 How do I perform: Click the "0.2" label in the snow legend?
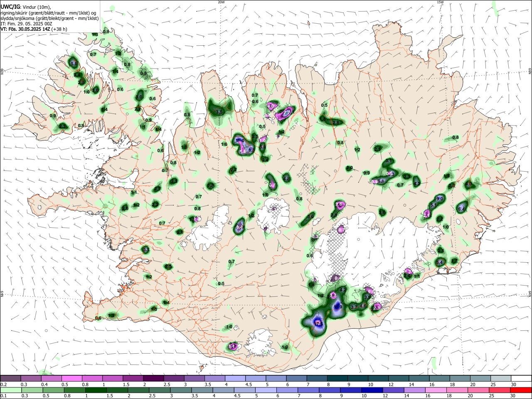(4, 385)
